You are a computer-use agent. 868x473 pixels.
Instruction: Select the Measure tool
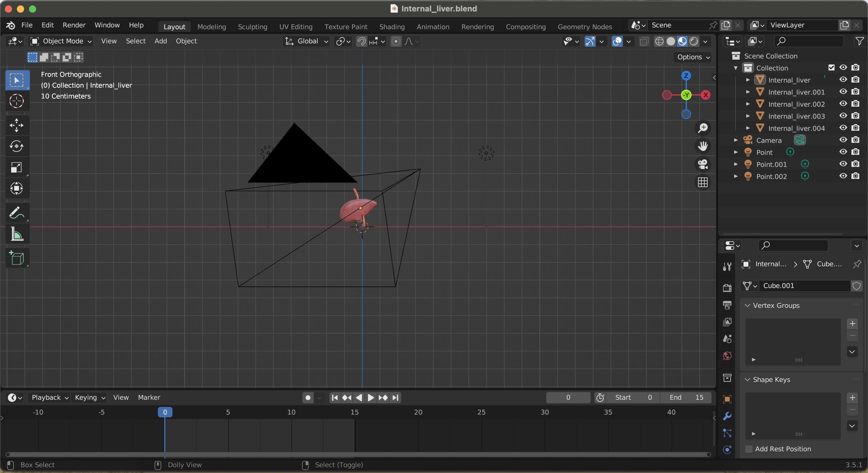17,234
